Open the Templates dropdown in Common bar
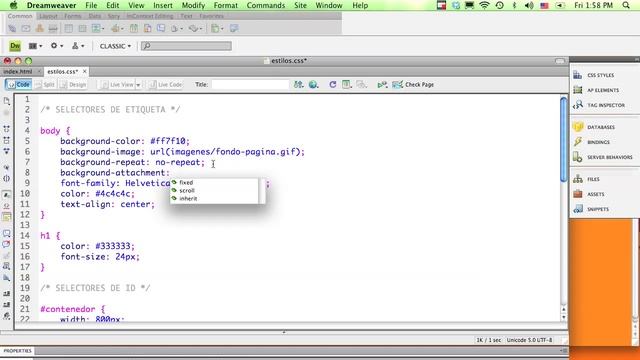The width and height of the screenshot is (640, 360). pos(216,29)
